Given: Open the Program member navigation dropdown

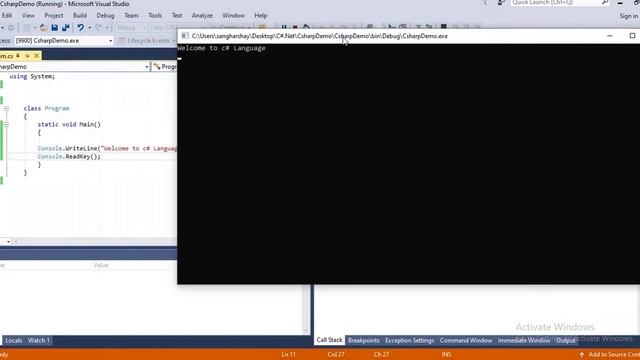Looking at the screenshot, I should pos(164,67).
